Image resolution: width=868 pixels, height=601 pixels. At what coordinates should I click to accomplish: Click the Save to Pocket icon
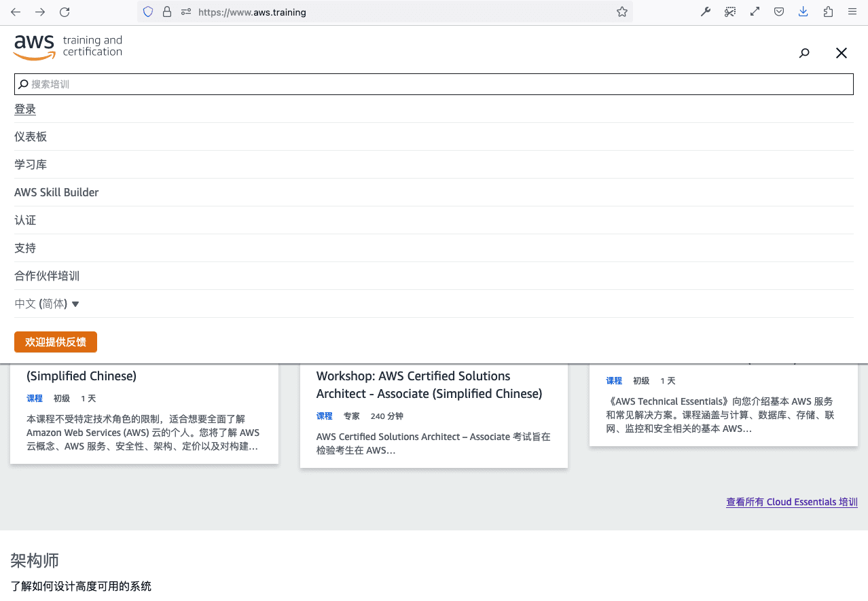[x=779, y=12]
